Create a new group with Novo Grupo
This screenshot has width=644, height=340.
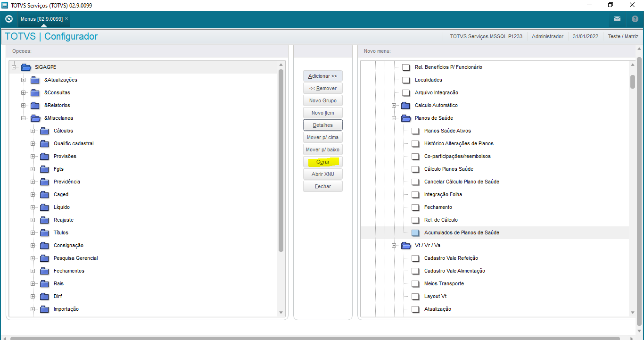click(323, 100)
